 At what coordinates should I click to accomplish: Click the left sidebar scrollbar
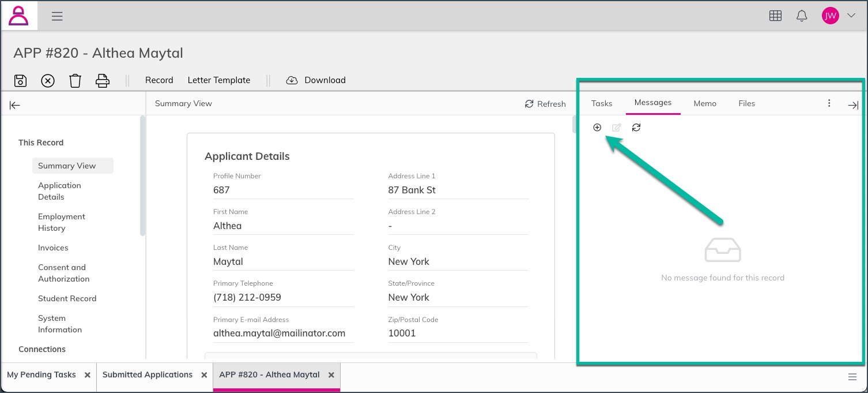click(x=142, y=176)
